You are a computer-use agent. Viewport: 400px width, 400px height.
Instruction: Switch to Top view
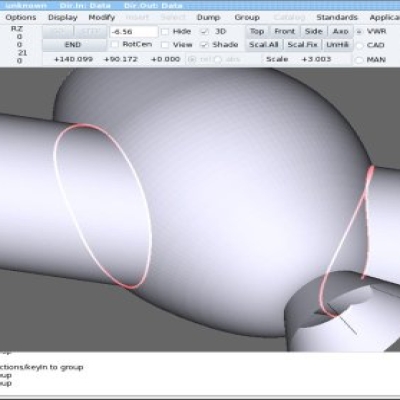[257, 31]
